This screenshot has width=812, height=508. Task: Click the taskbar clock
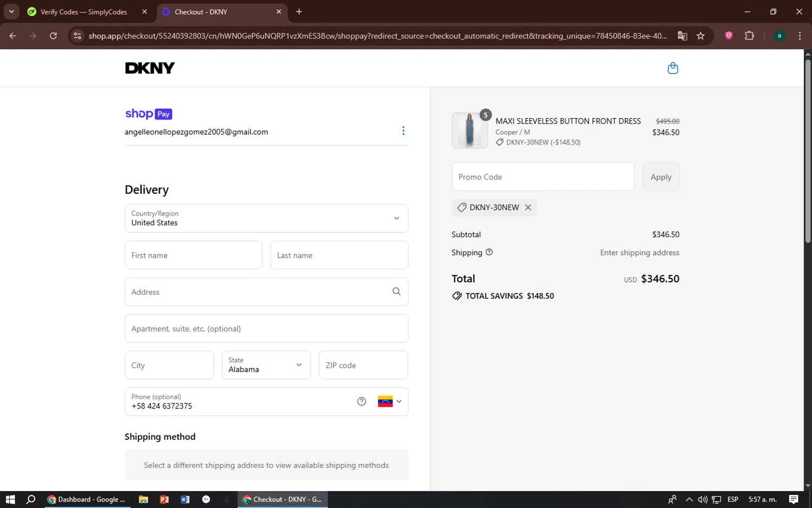coord(762,499)
